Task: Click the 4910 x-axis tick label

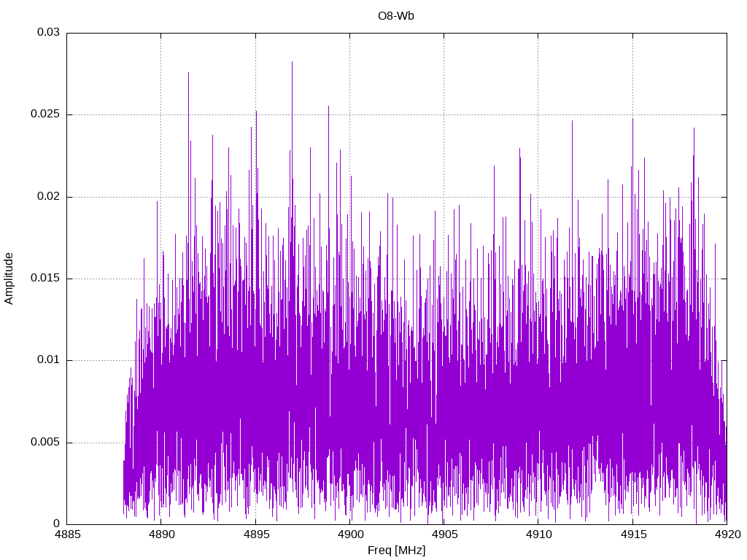Action: click(539, 534)
